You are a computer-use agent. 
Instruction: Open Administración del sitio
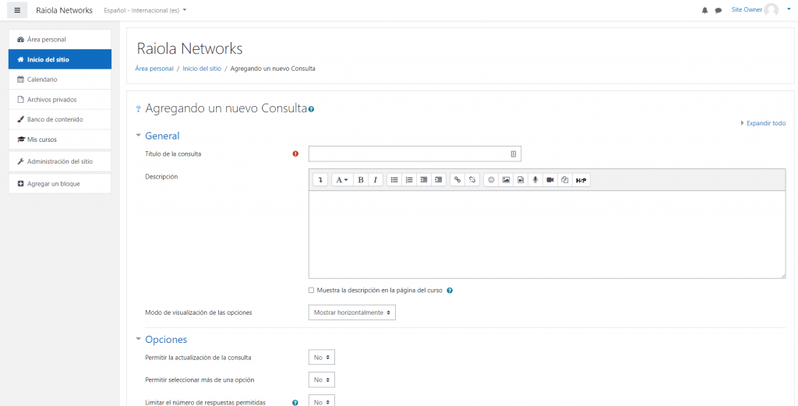pyautogui.click(x=60, y=161)
